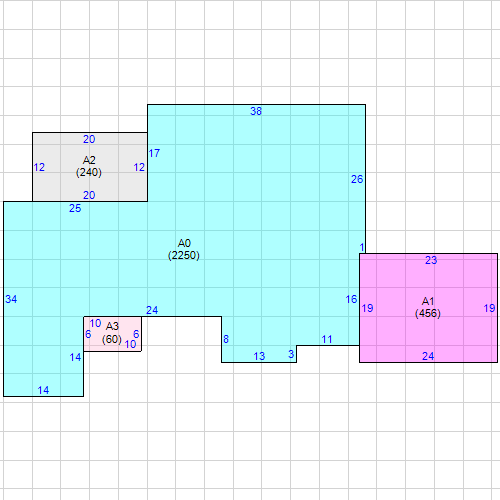Click the 23 dimension on A1's top edge
The width and height of the screenshot is (500, 500).
[x=431, y=260]
